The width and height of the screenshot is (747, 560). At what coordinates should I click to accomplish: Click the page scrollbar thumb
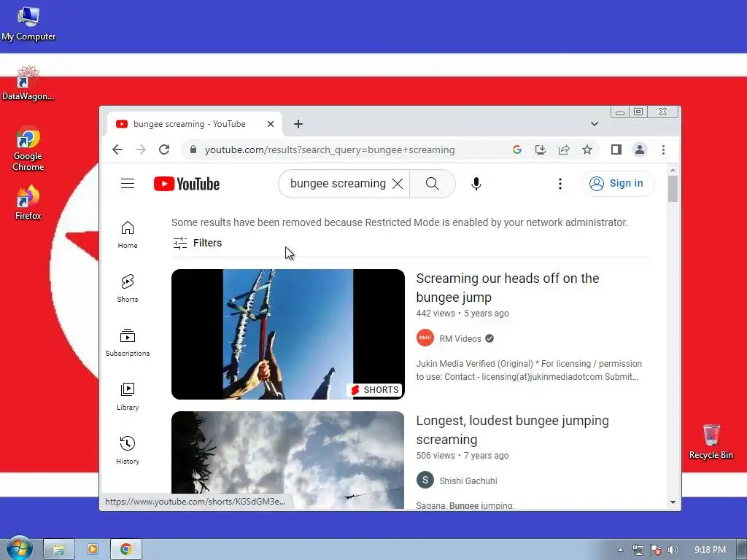pos(673,189)
